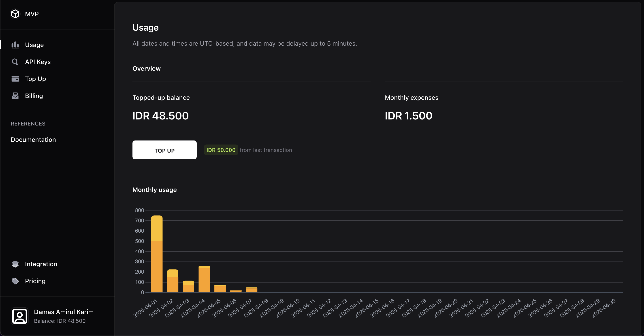Screen dimensions: 644x336
Task: Click the Billing inbox icon
Action: click(15, 96)
